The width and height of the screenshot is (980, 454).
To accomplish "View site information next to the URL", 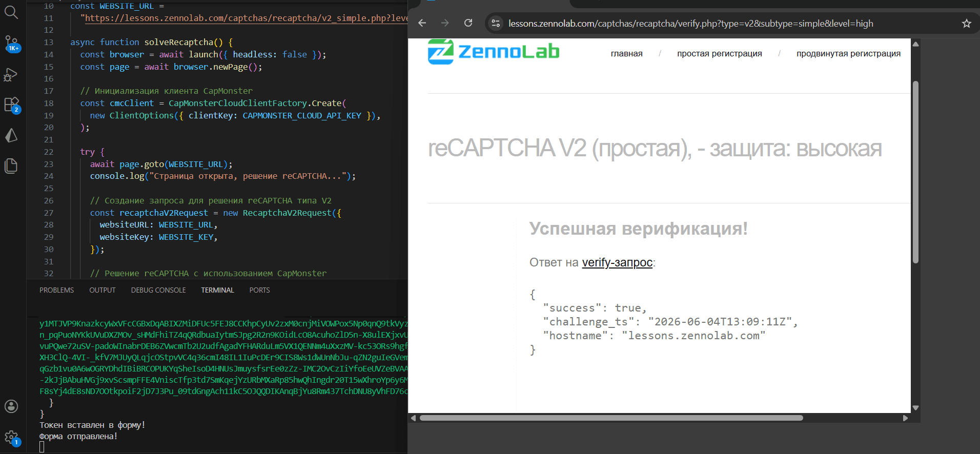I will coord(496,23).
